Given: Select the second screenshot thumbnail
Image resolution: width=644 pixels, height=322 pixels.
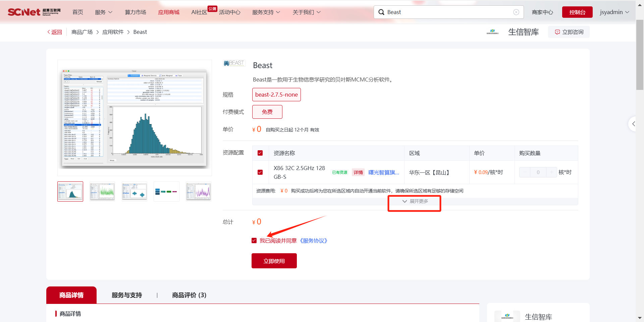Looking at the screenshot, I should click(102, 192).
